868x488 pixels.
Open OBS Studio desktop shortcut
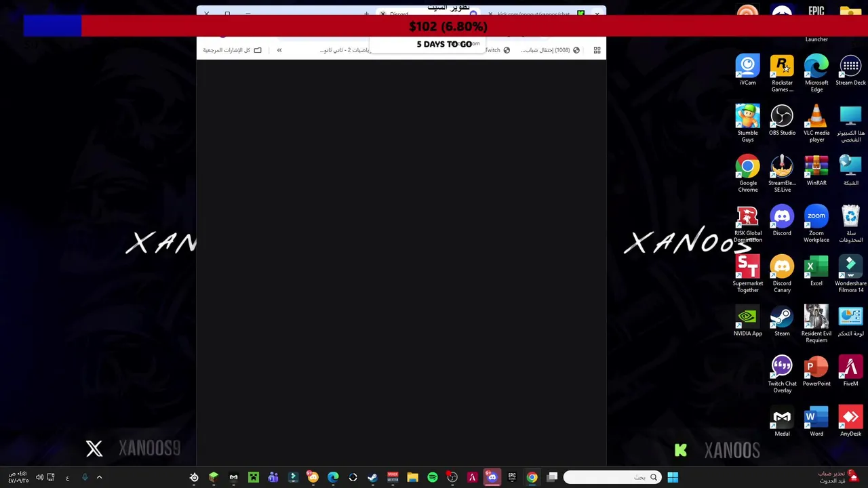point(782,120)
